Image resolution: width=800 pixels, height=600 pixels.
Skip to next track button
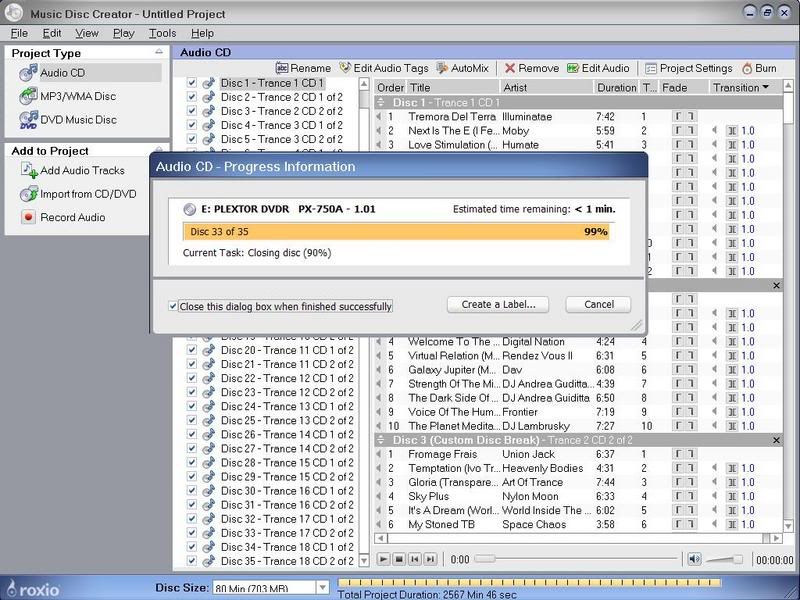[x=431, y=560]
